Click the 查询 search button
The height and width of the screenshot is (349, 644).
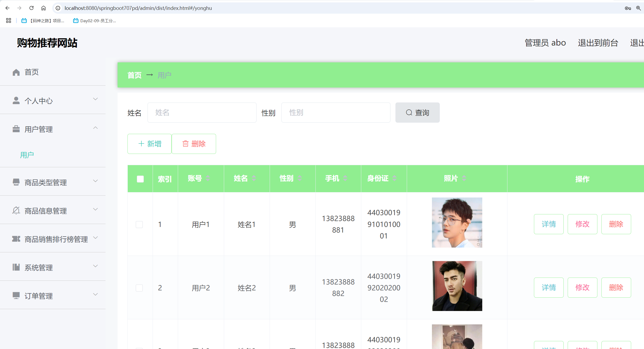(x=417, y=113)
